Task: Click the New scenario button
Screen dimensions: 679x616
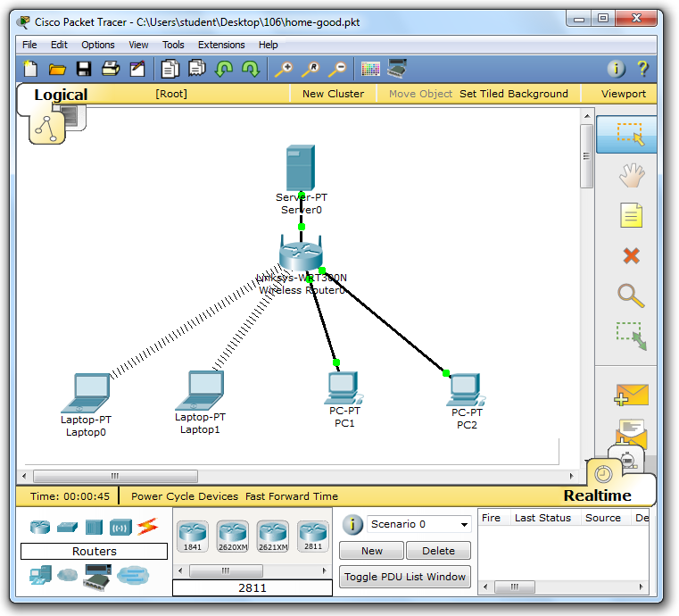Action: click(371, 551)
